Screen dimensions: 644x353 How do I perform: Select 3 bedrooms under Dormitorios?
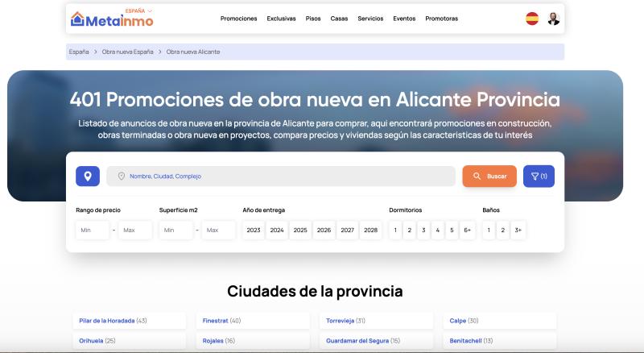423,230
